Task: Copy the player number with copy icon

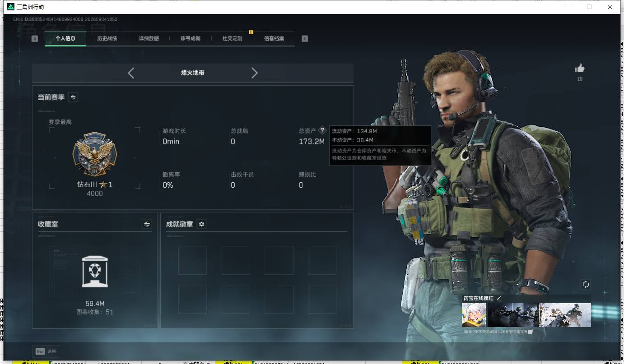Action: tap(531, 332)
